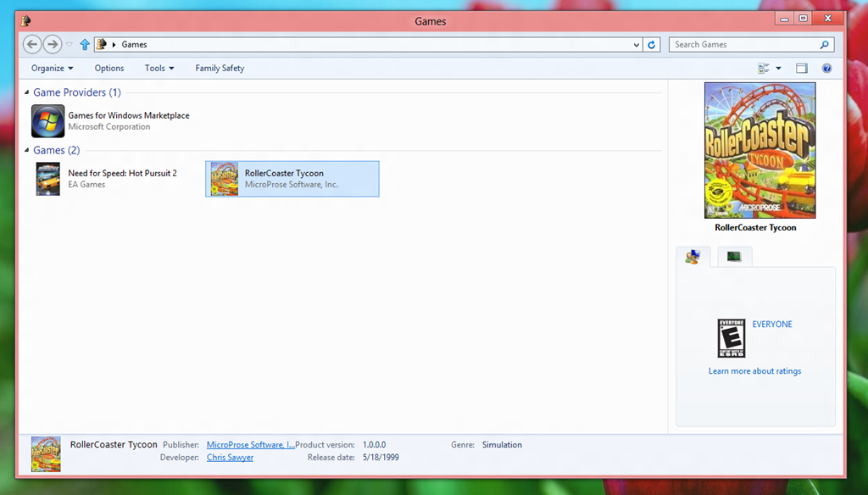868x495 pixels.
Task: Click Options in the toolbar
Action: [x=109, y=68]
